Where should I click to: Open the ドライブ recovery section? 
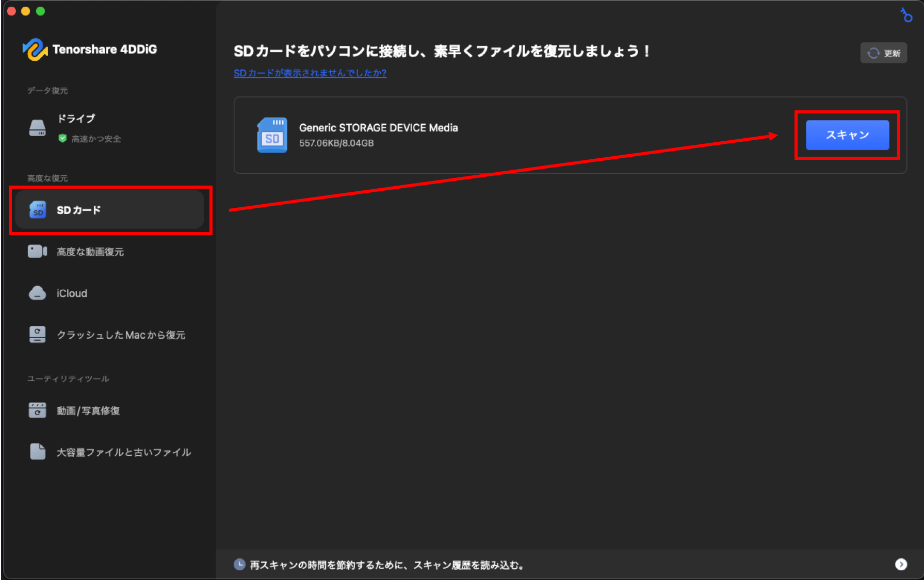[x=109, y=128]
